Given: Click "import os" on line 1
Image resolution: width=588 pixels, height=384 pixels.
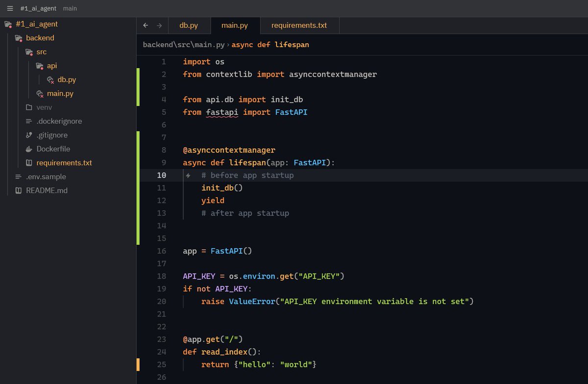Looking at the screenshot, I should pyautogui.click(x=203, y=62).
